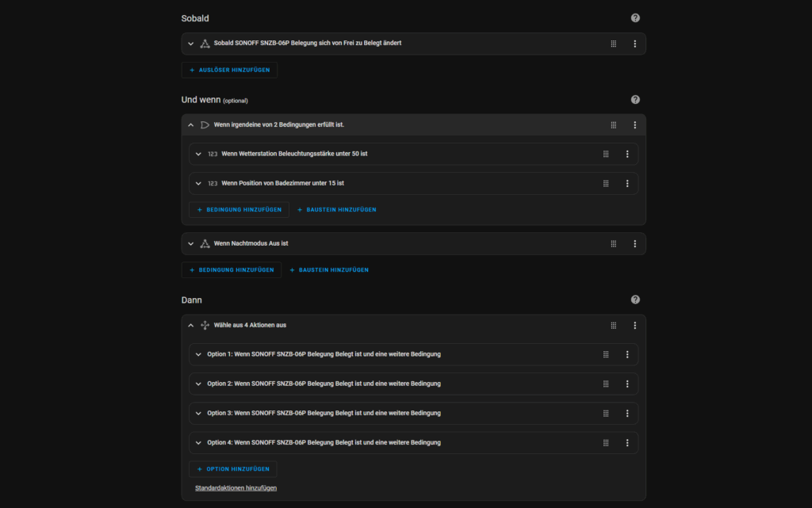Viewport: 812px width, 508px height.
Task: Select text 'Sobald SONOFF SNZB-06P Belegung sich von Frei zu Belegt ändert'
Action: (x=308, y=44)
